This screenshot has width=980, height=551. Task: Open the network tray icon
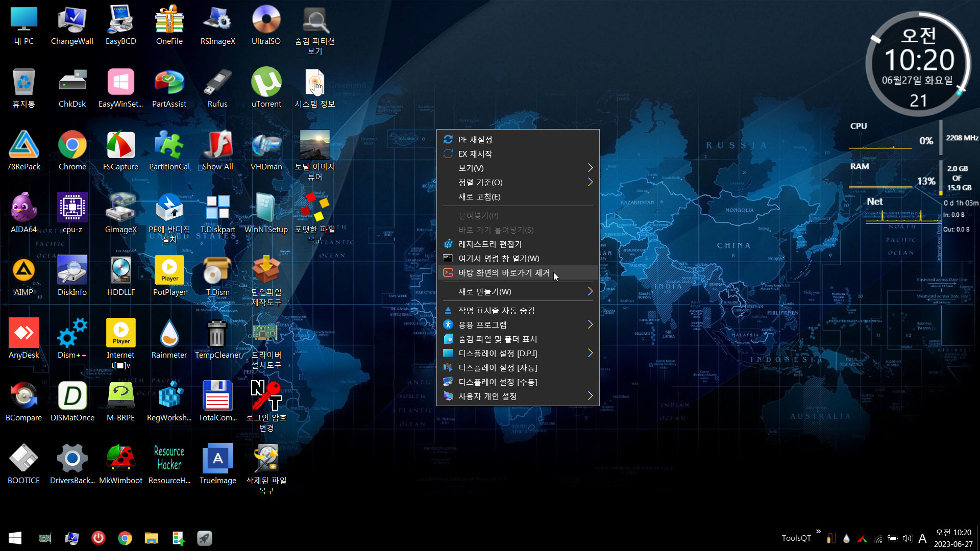[878, 538]
